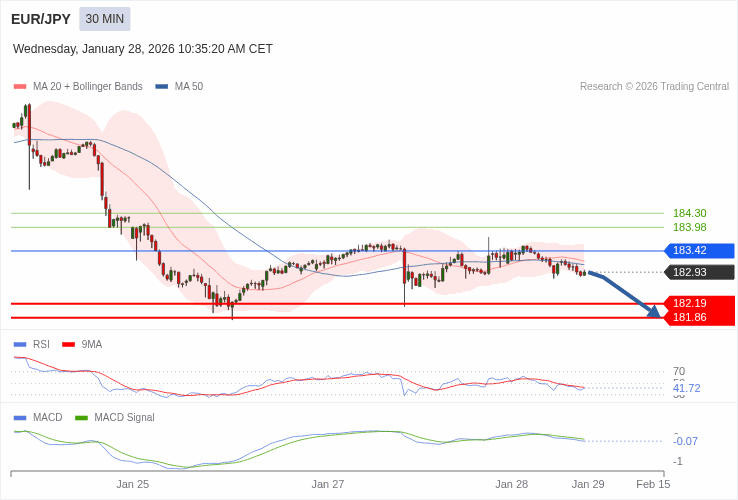Click the timestamp reading Wednesday, January 28, 2026
The image size is (738, 500).
(x=143, y=49)
